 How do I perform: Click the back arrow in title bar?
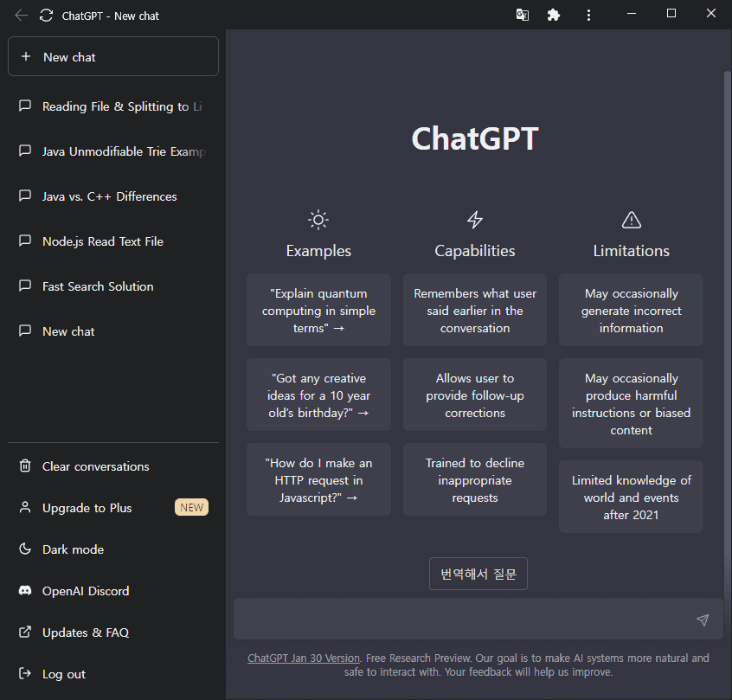21,16
